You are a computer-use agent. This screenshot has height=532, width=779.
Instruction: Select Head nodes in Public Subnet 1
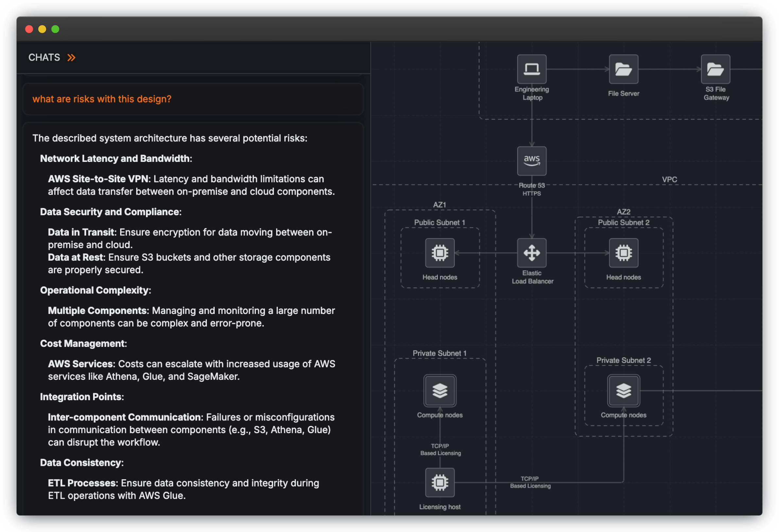pos(440,253)
